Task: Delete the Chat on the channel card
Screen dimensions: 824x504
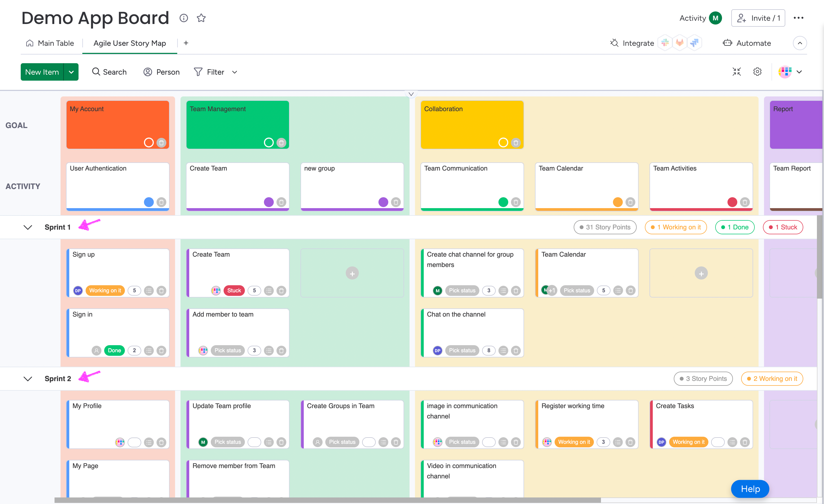Action: pos(516,351)
